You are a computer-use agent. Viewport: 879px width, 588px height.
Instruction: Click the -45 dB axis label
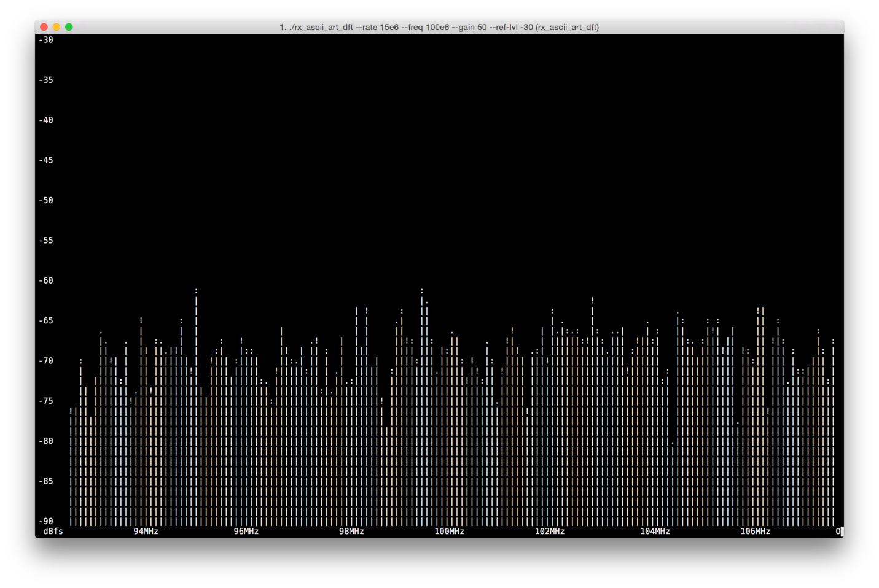click(46, 160)
